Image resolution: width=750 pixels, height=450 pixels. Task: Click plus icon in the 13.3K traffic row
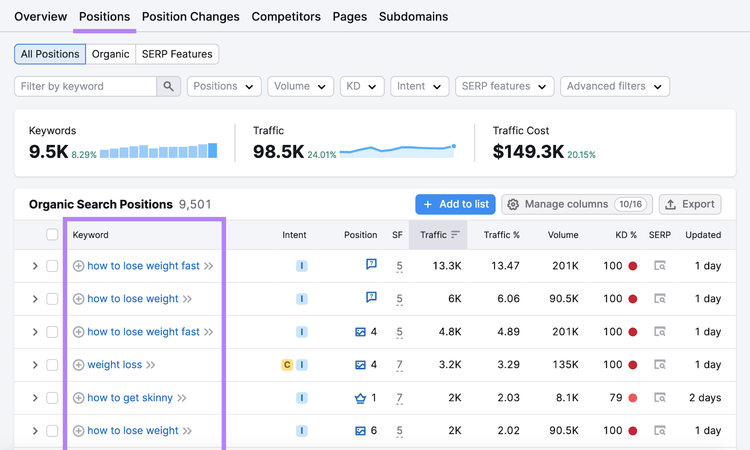(x=78, y=266)
